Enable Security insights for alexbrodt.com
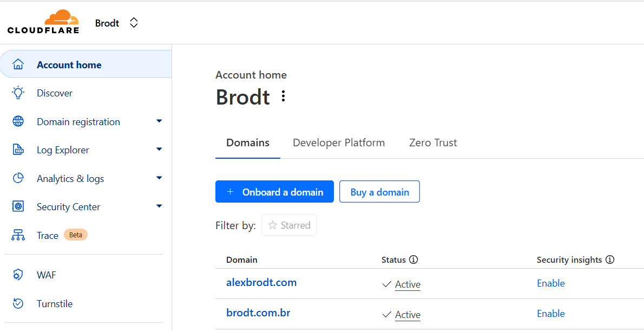This screenshot has width=644, height=331. point(550,283)
